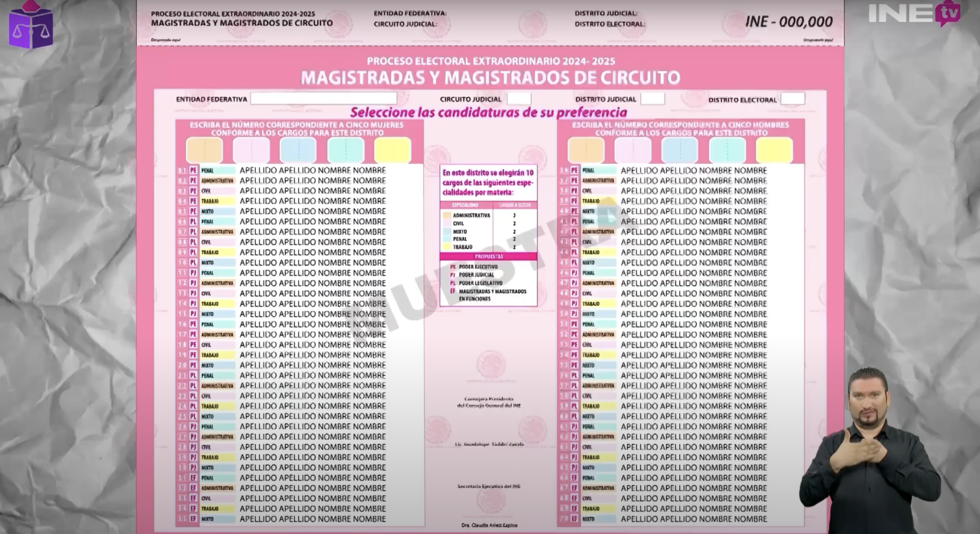
Task: Click candidate row 36 PE PENAL
Action: click(681, 171)
